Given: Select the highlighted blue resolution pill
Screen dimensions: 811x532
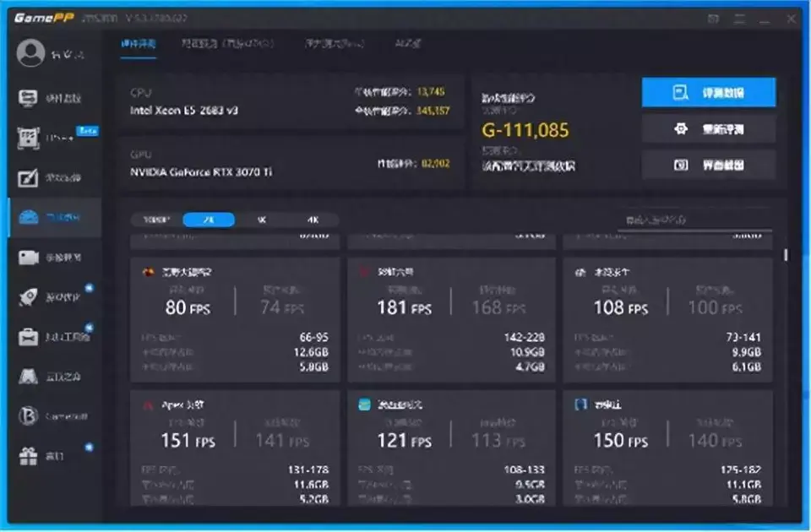Looking at the screenshot, I should click(x=209, y=220).
